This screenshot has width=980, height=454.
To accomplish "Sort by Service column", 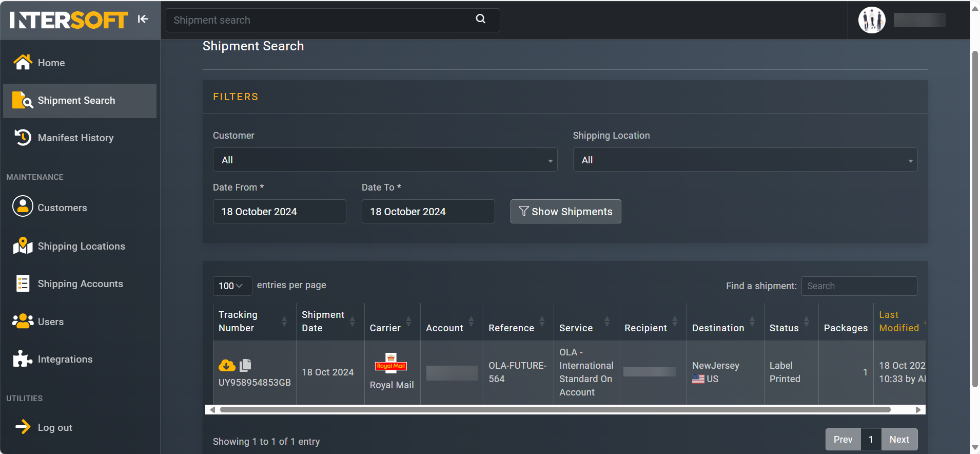I will (586, 321).
